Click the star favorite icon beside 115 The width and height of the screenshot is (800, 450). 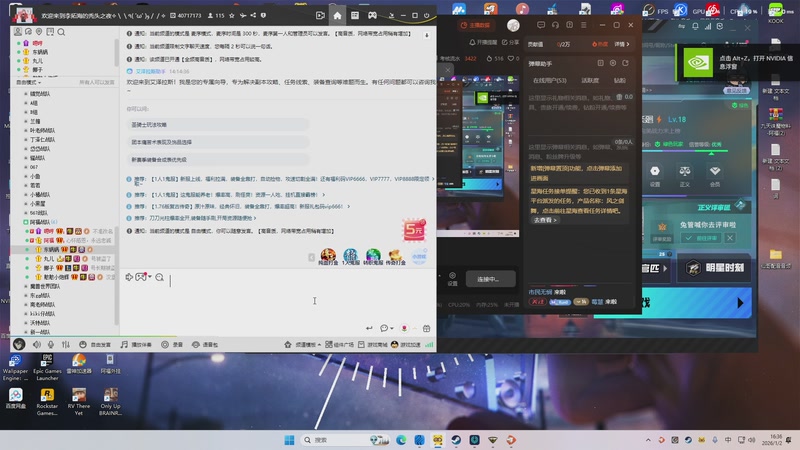click(x=232, y=16)
